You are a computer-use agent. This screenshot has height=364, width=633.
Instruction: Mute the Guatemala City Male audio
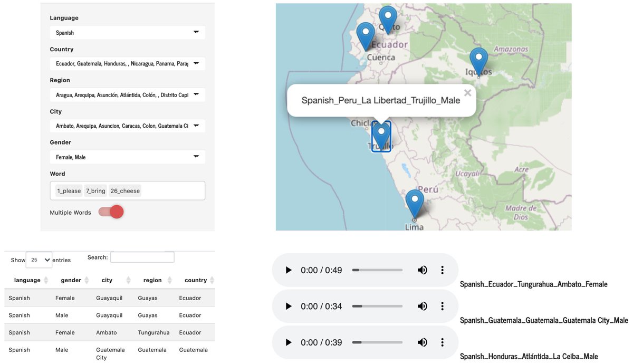[422, 306]
